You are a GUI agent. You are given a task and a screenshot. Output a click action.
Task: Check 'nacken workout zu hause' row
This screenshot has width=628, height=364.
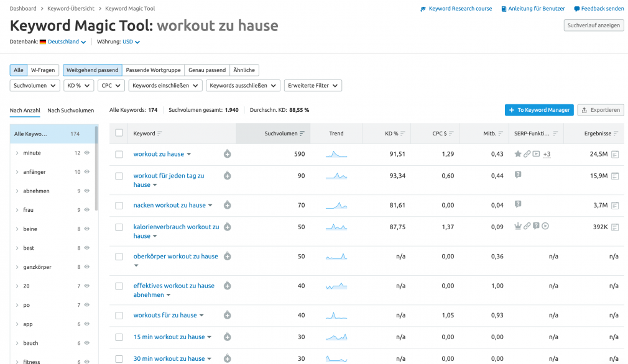(119, 206)
